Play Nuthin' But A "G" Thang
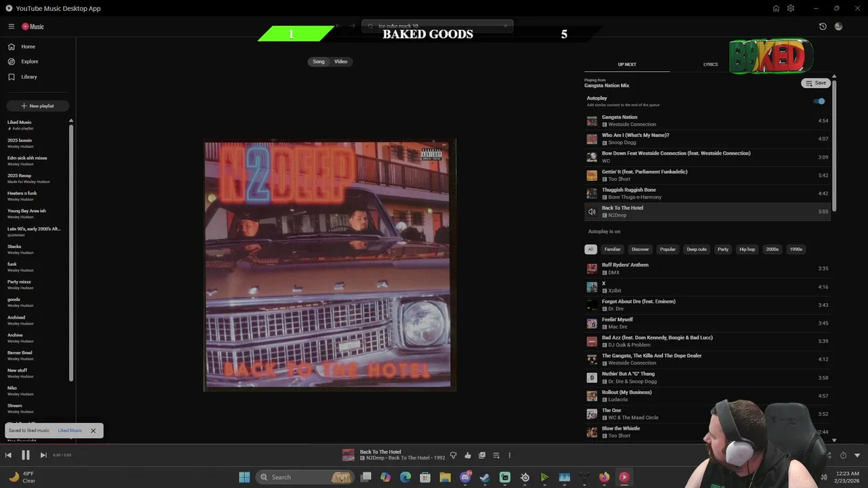Screen dimensions: 868x488 click(x=707, y=378)
